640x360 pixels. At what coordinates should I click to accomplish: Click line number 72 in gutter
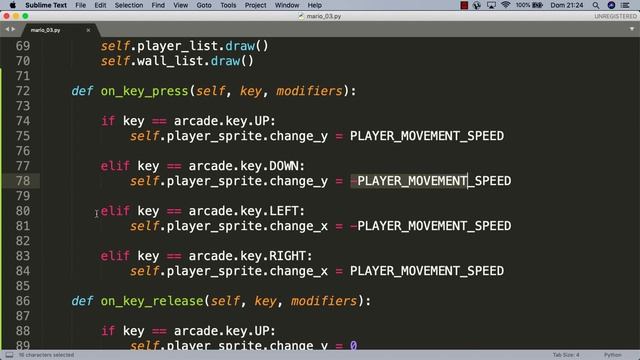[23, 91]
